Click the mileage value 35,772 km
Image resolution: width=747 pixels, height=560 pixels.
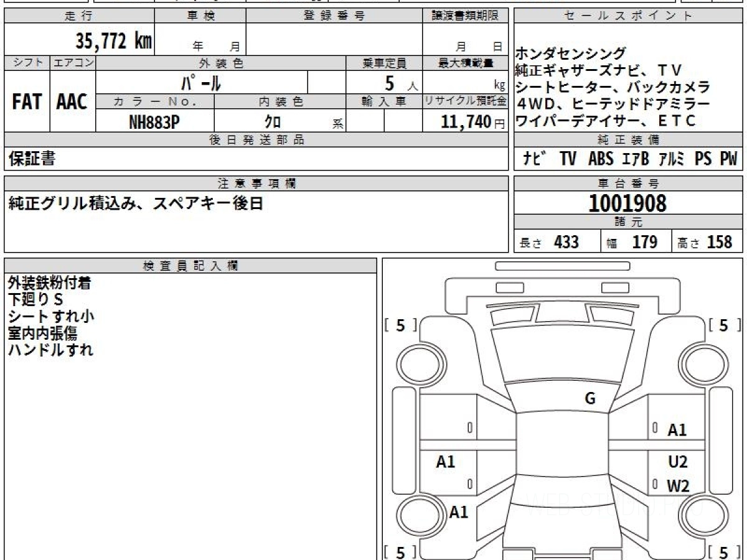coord(114,41)
